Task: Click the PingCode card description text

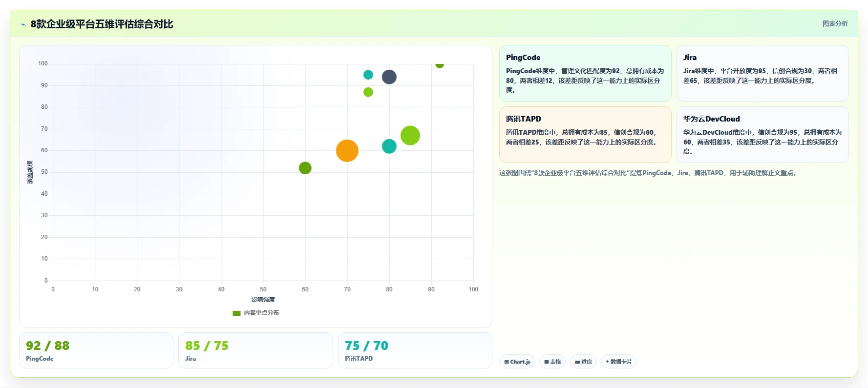Action: 585,81
